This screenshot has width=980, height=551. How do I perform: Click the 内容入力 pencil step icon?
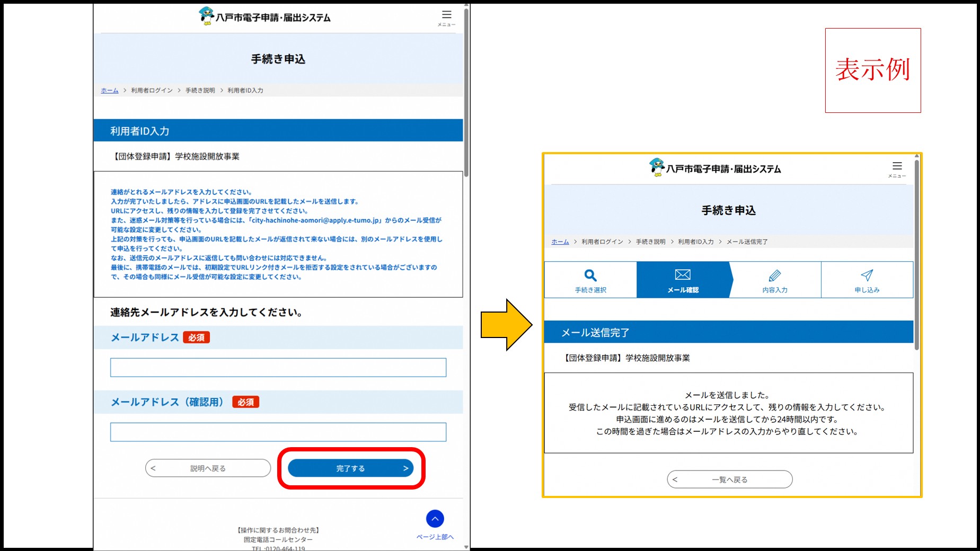pos(774,274)
